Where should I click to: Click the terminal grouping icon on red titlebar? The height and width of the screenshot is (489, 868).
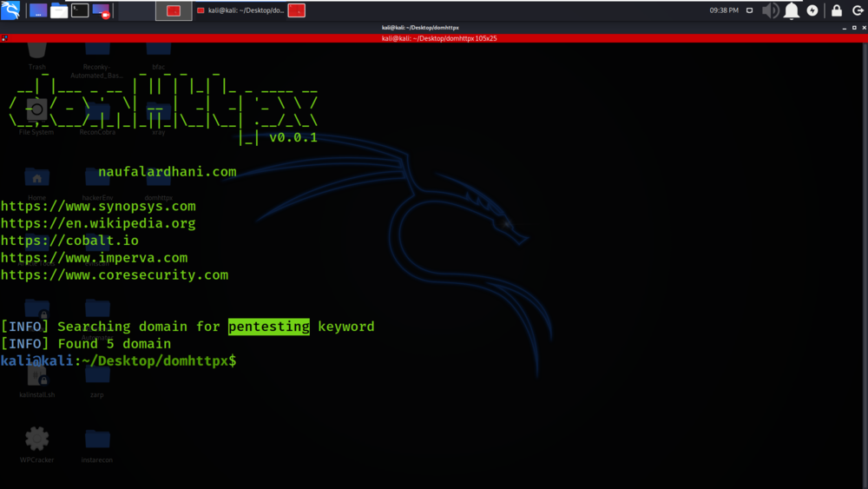click(x=4, y=38)
